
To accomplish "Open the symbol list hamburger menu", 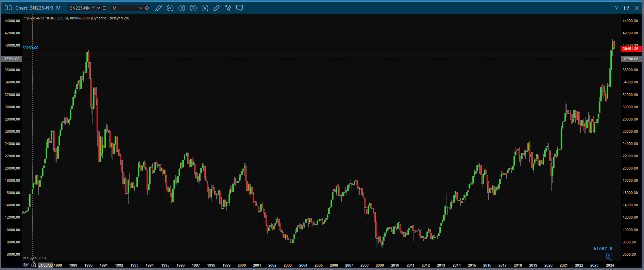I will pyautogui.click(x=105, y=8).
